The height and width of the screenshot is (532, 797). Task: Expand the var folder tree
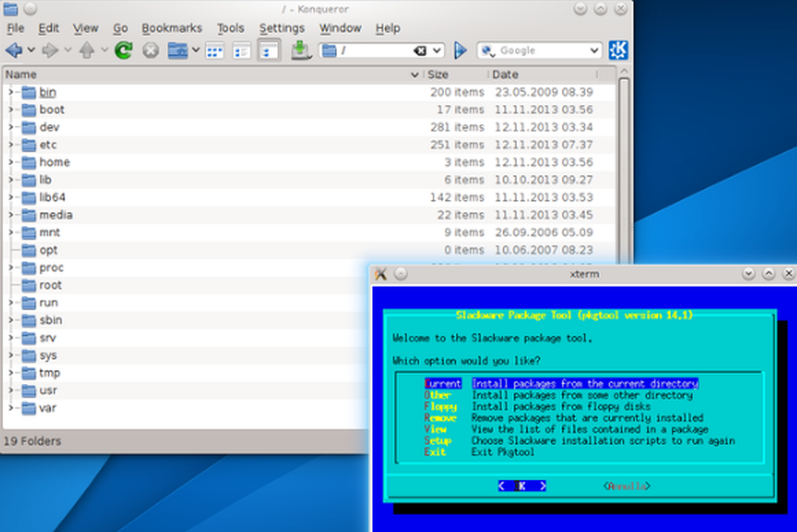coord(10,408)
